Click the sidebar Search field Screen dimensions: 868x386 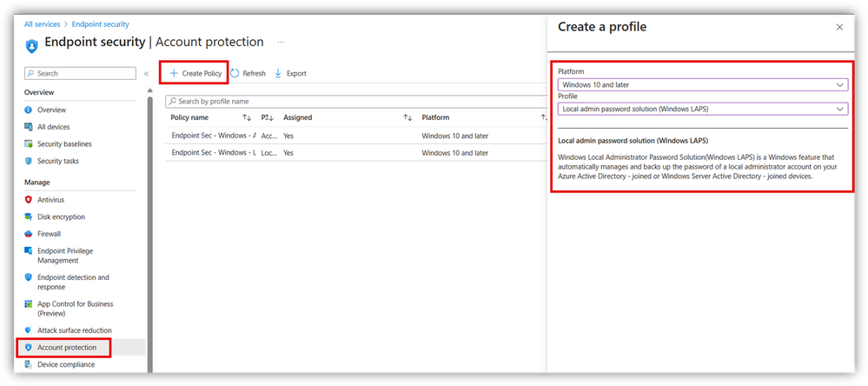tap(80, 73)
